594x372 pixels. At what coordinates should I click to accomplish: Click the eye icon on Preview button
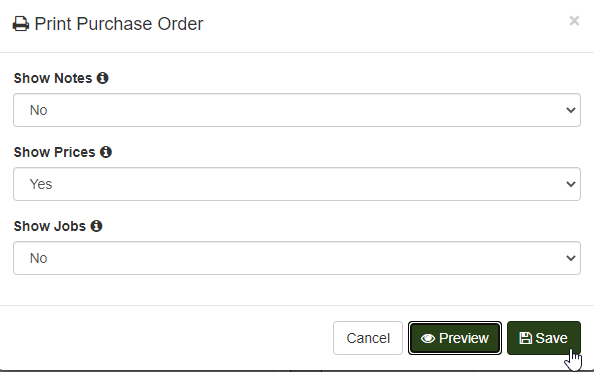(x=428, y=338)
